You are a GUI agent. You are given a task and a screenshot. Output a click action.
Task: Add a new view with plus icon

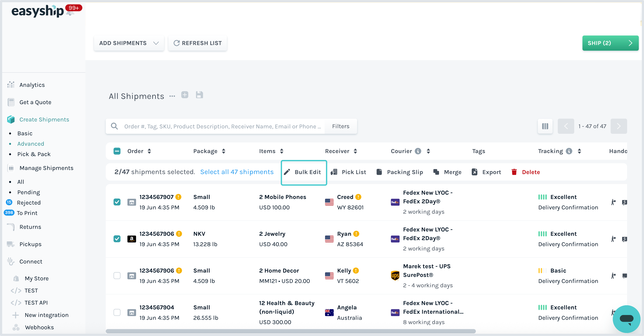185,95
